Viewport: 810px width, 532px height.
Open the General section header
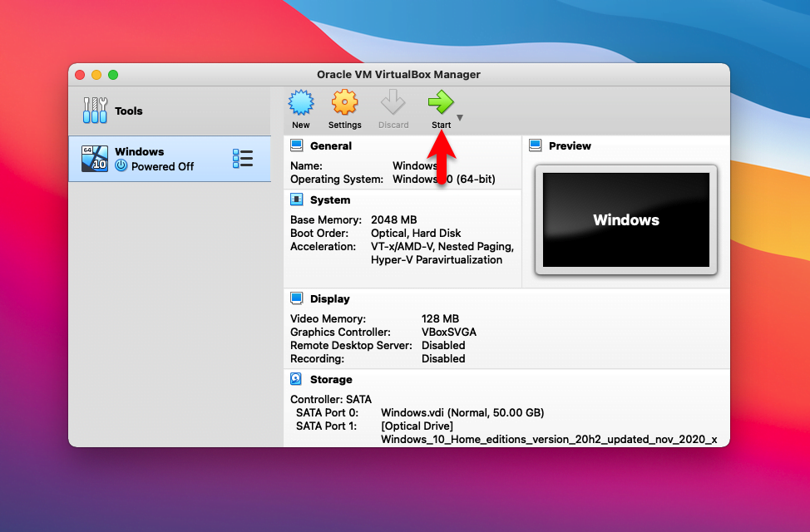(x=331, y=146)
